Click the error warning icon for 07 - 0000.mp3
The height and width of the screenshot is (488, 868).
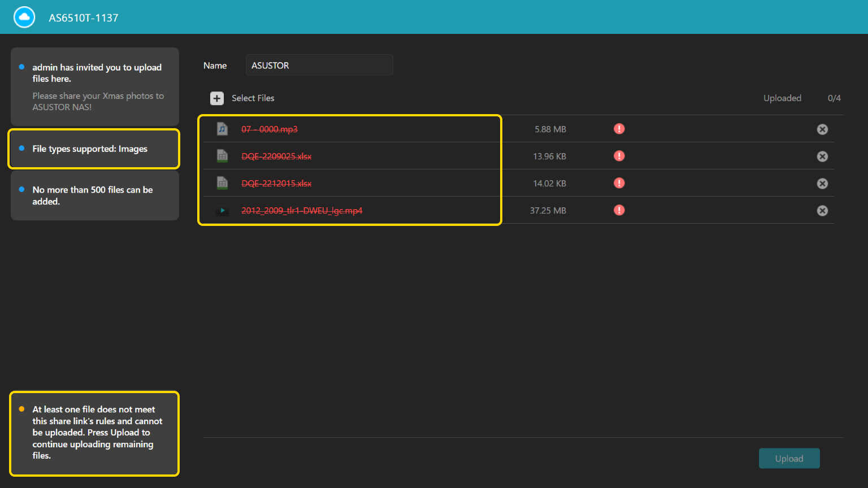[619, 129]
